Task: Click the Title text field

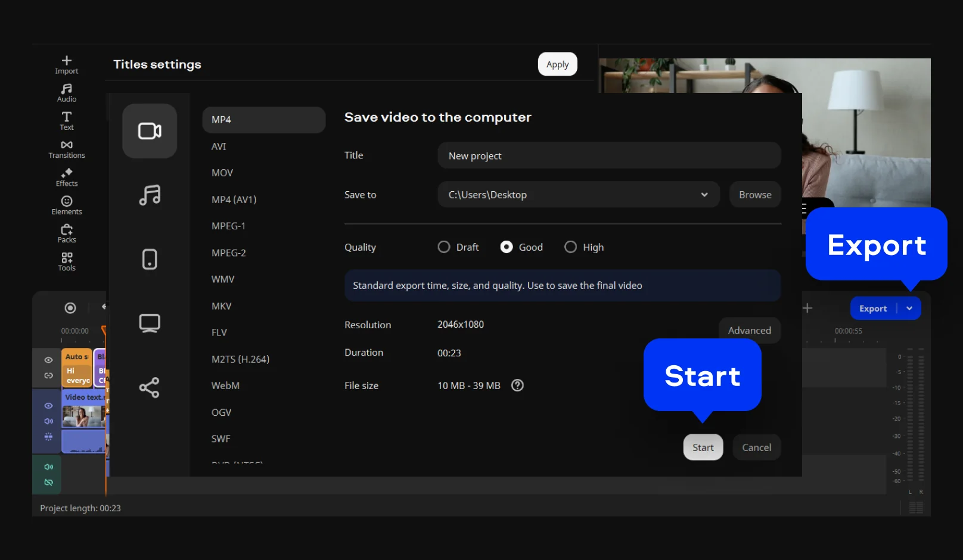Action: 608,155
